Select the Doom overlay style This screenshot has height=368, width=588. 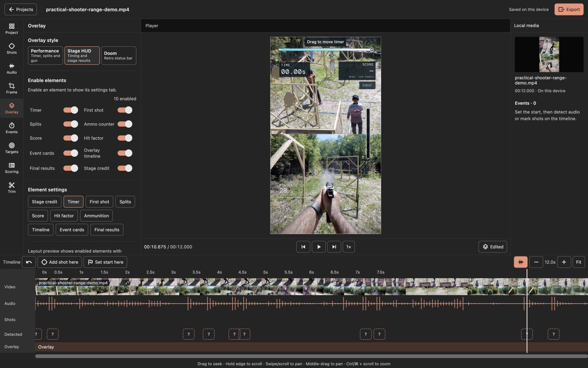coord(118,56)
